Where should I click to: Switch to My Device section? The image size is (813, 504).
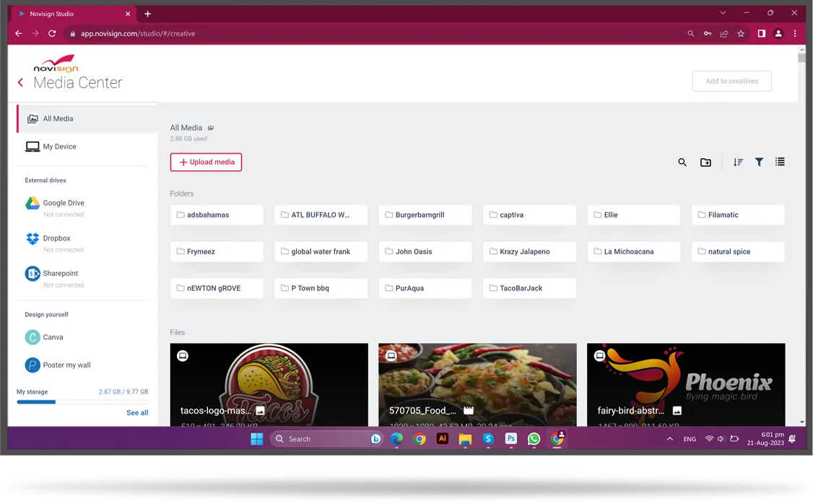59,147
